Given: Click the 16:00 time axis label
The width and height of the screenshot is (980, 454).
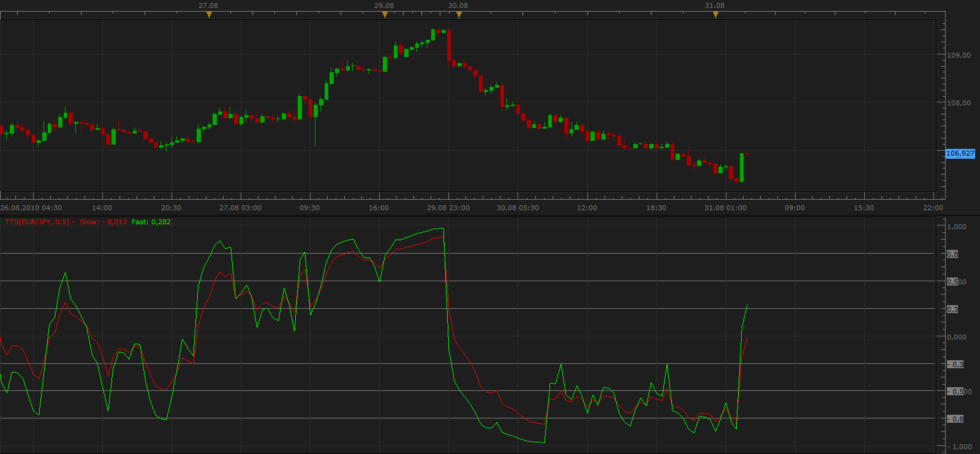Looking at the screenshot, I should [379, 208].
